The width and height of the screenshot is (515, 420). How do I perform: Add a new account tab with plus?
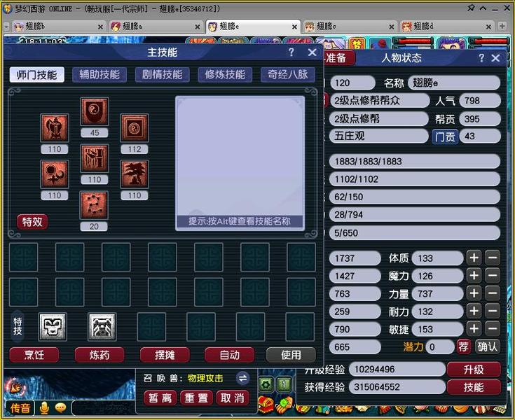(502, 26)
